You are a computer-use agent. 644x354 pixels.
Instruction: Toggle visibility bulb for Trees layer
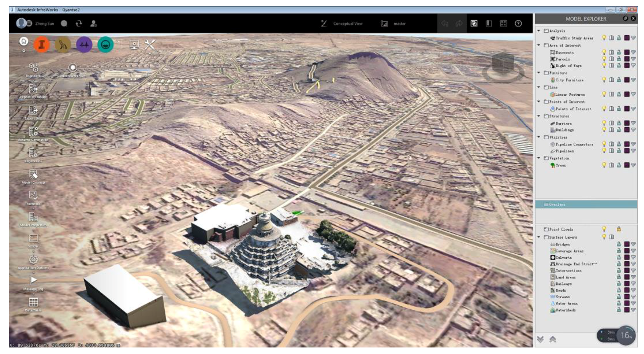(x=604, y=165)
